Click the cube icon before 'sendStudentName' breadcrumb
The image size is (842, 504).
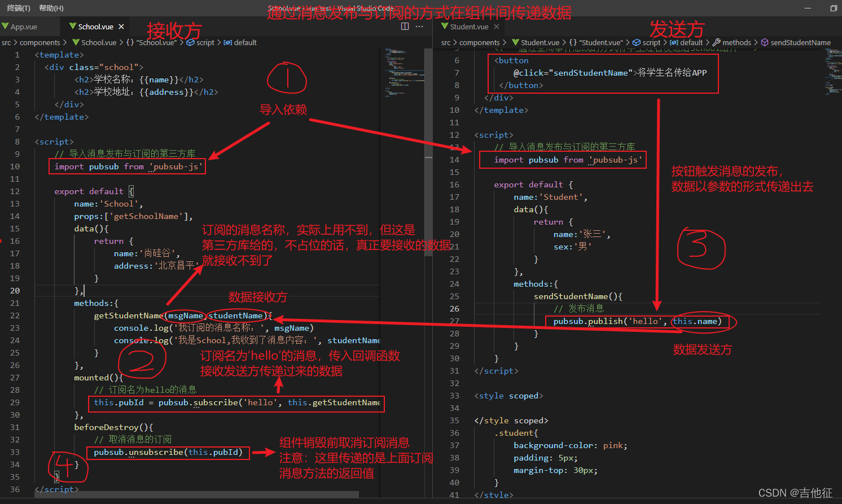pos(765,42)
